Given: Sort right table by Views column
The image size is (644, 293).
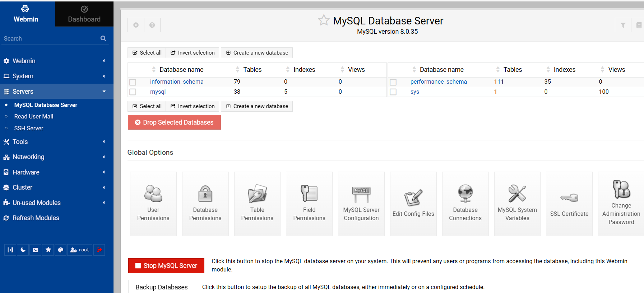Looking at the screenshot, I should pos(613,70).
